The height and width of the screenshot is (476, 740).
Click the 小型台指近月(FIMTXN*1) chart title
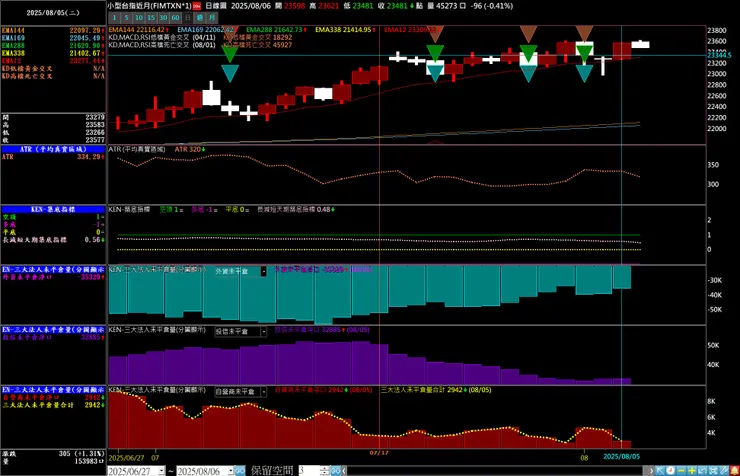tap(149, 6)
